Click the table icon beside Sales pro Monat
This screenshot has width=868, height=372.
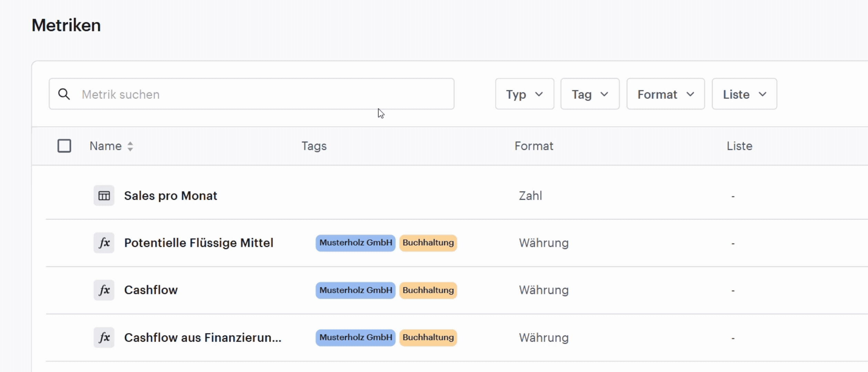tap(104, 196)
